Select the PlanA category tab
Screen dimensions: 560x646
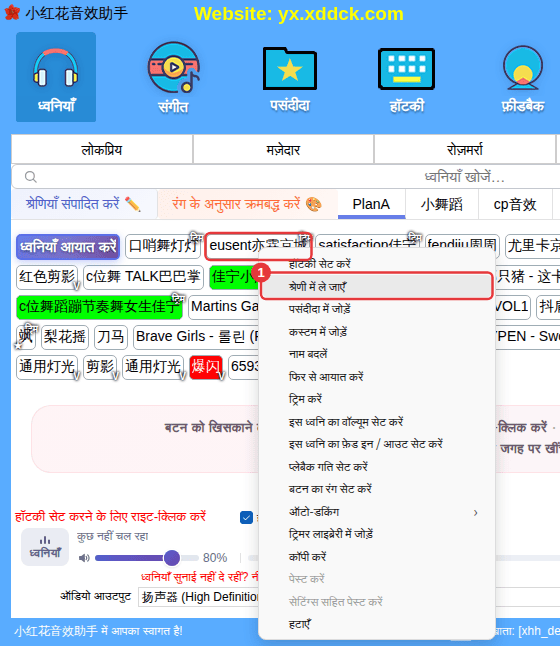[371, 204]
